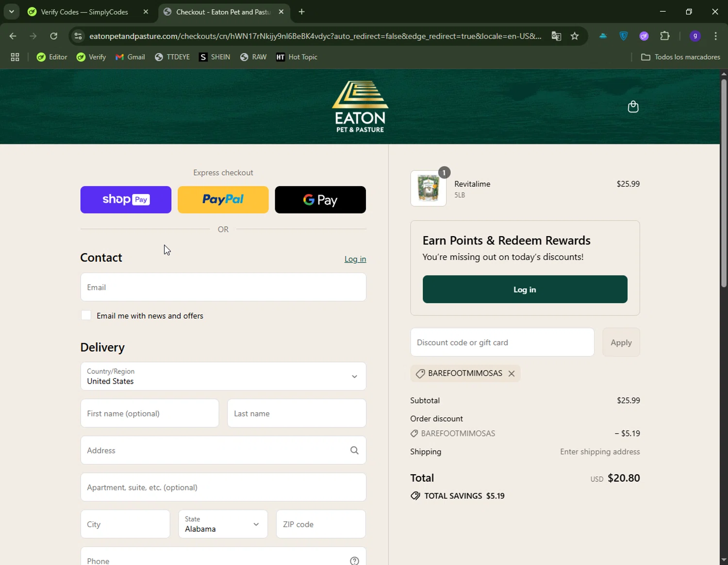Click the Revitalime product thumbnail

429,188
